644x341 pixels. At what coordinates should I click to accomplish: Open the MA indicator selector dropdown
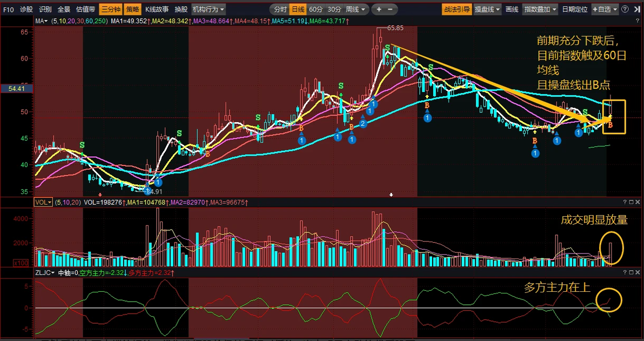[x=42, y=21]
